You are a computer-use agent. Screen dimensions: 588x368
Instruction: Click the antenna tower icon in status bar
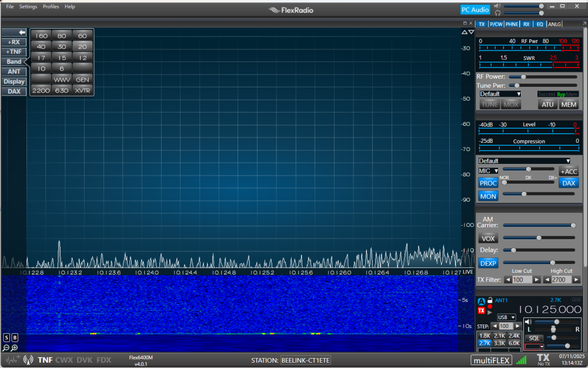28,360
